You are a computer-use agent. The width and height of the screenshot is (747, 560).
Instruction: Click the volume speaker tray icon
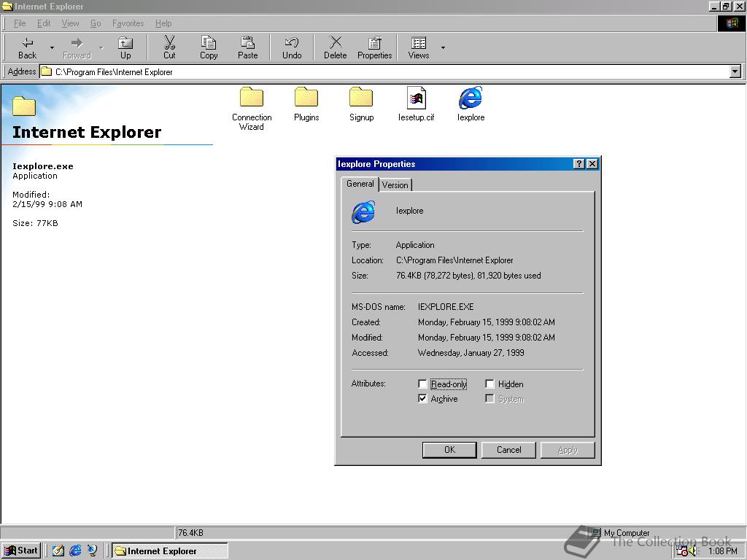[693, 551]
